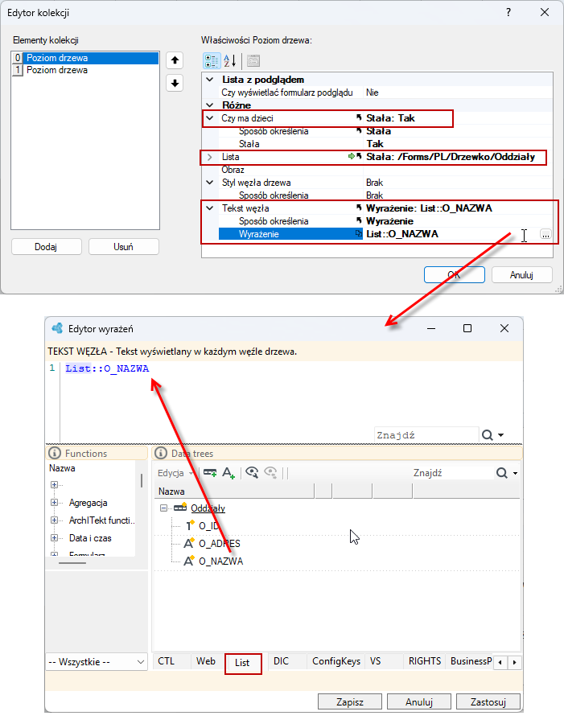
Task: Click O_ID numeric field icon
Action: [x=189, y=525]
